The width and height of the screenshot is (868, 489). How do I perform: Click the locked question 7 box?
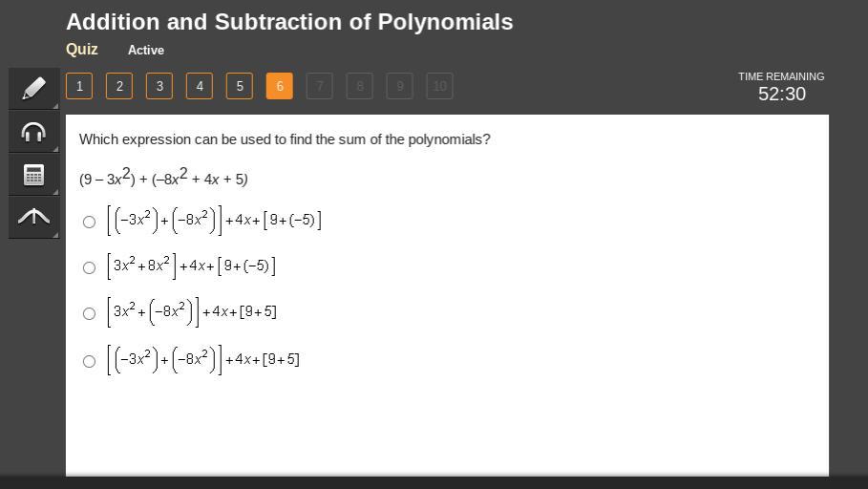click(320, 86)
